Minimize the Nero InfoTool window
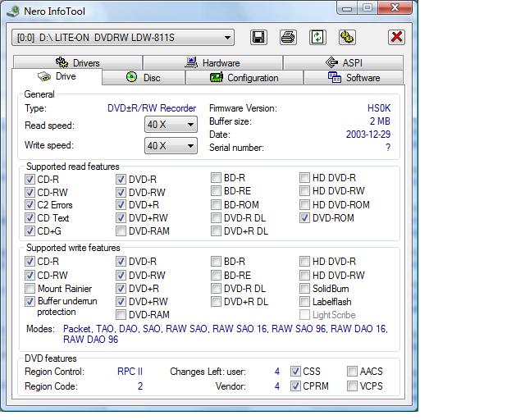Viewport: 525px width, 420px height. pyautogui.click(x=347, y=8)
